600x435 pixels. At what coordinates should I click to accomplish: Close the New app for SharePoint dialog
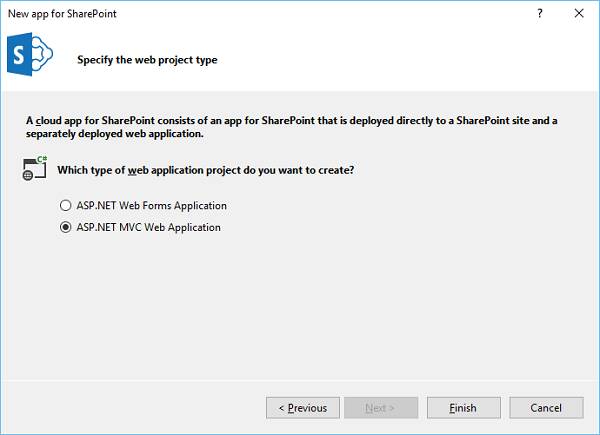click(x=579, y=14)
